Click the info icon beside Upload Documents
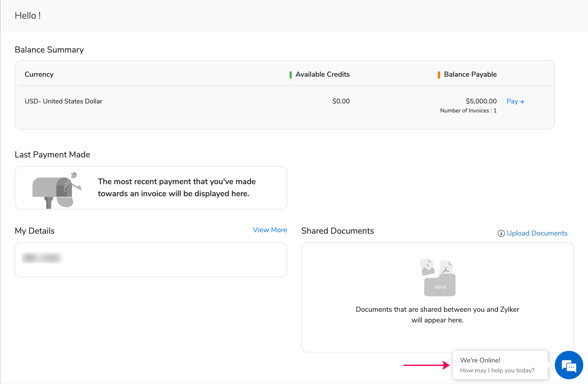 501,233
